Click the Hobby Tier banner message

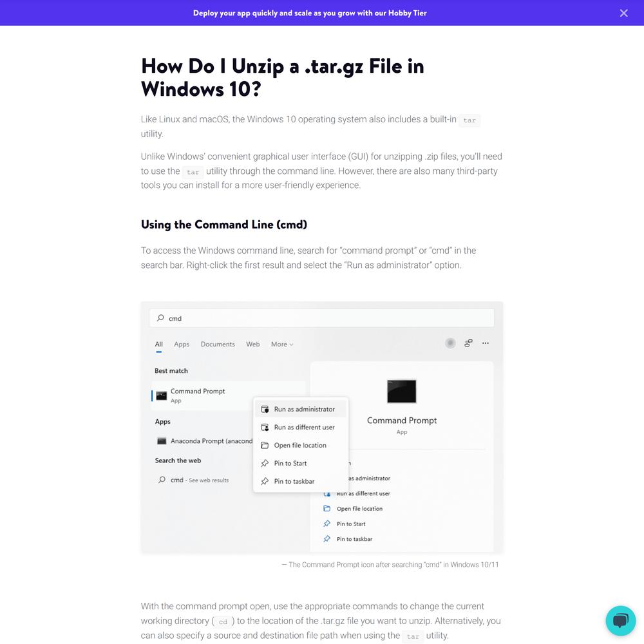(310, 13)
